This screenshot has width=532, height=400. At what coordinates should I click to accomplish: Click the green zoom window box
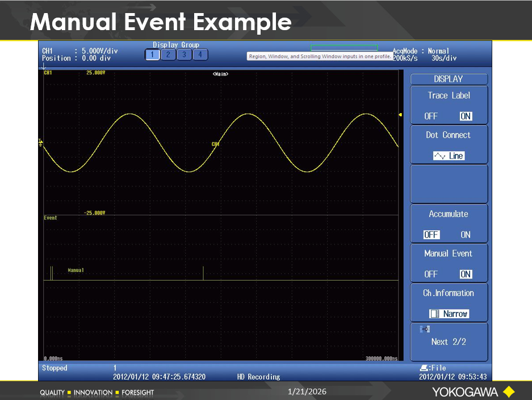coord(344,48)
